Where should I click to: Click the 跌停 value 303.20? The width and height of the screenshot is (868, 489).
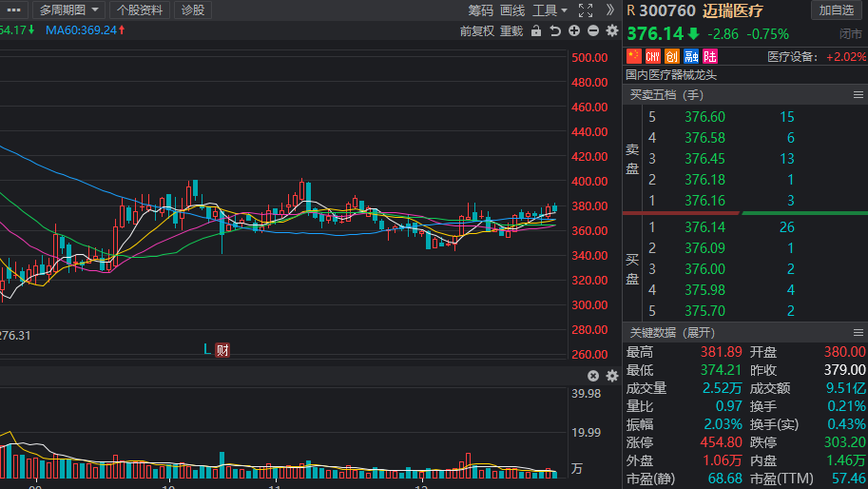tap(844, 442)
